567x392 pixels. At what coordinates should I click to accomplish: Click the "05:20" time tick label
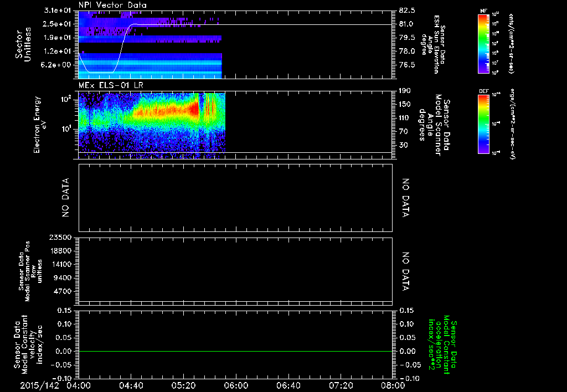[183, 385]
